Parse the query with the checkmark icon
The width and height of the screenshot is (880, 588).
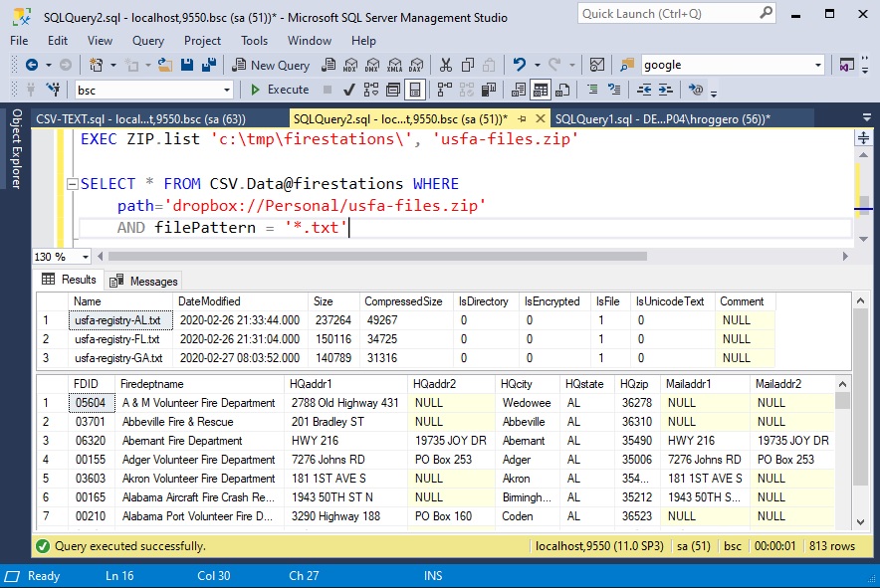pos(349,90)
